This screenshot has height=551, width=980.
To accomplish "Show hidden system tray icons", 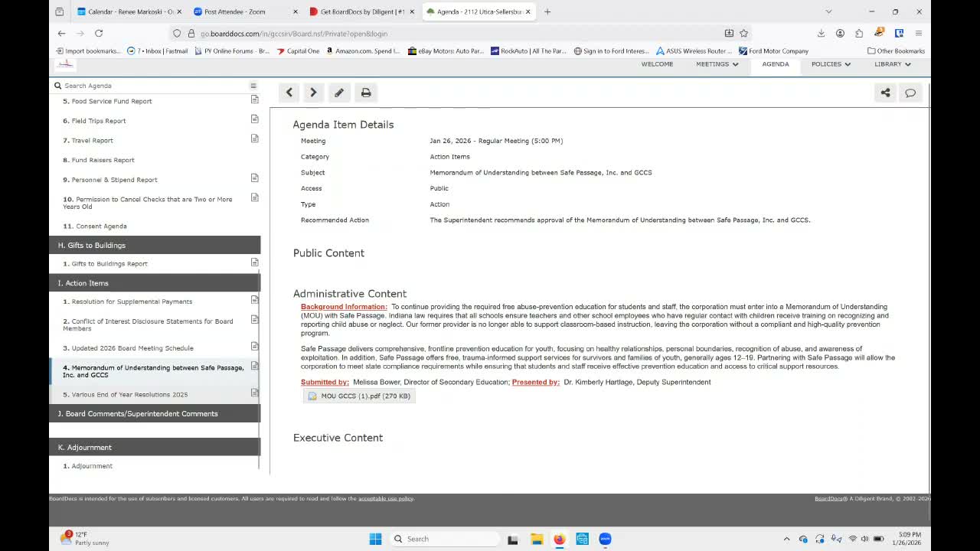I will 786,539.
